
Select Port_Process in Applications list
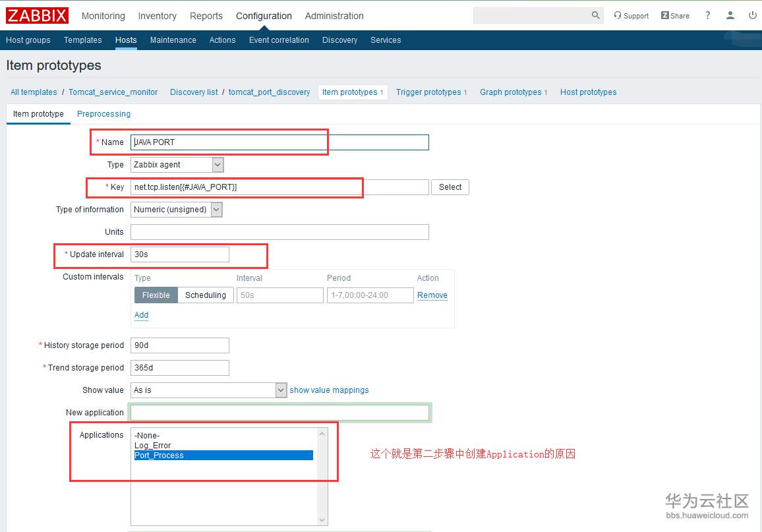[223, 456]
